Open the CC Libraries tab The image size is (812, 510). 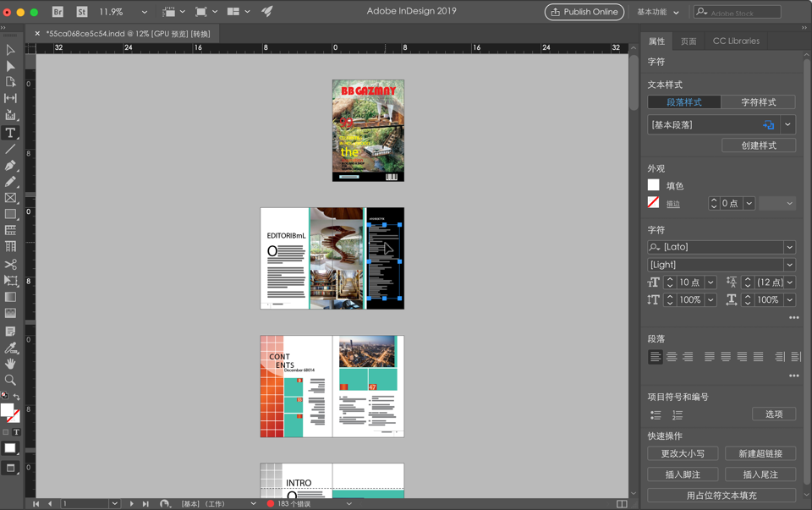click(x=736, y=41)
